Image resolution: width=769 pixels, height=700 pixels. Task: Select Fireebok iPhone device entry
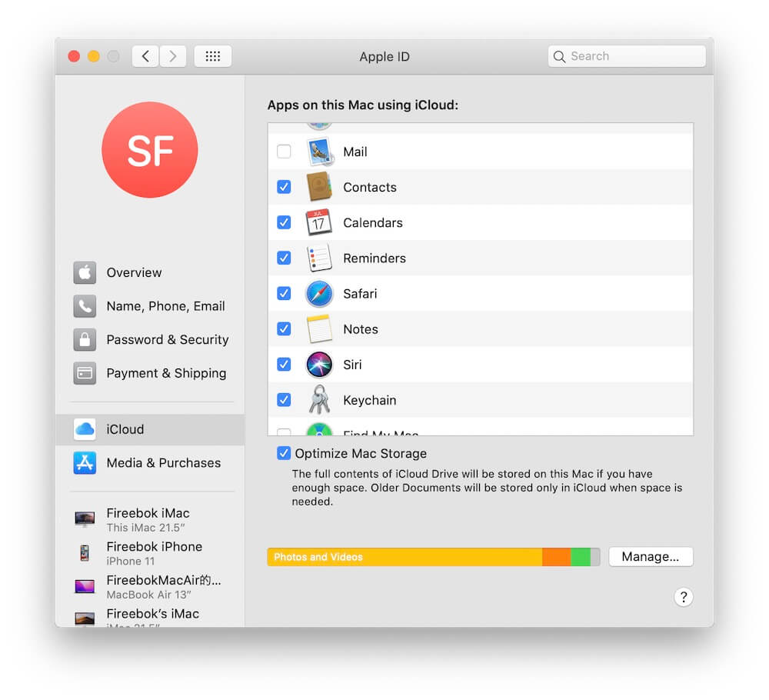click(x=151, y=553)
